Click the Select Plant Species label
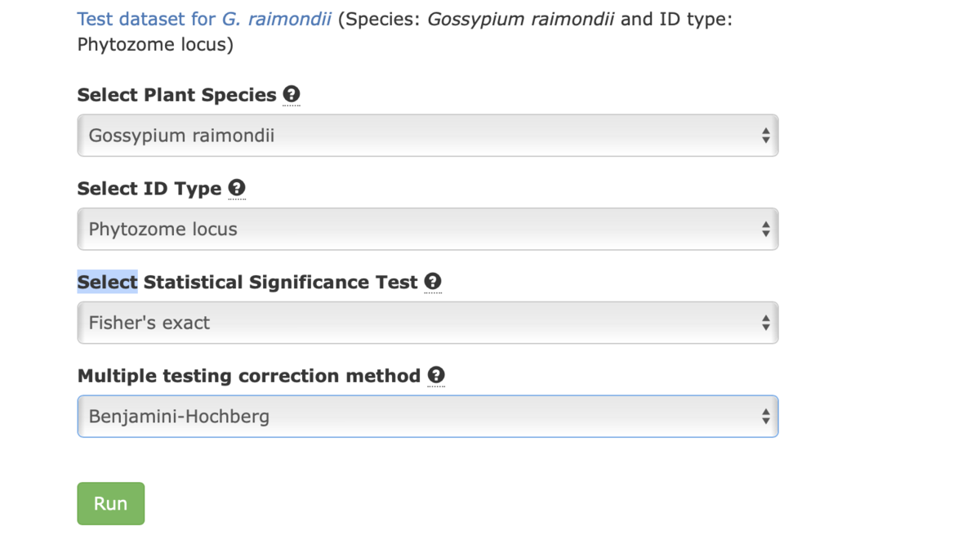980x553 pixels. [x=177, y=95]
